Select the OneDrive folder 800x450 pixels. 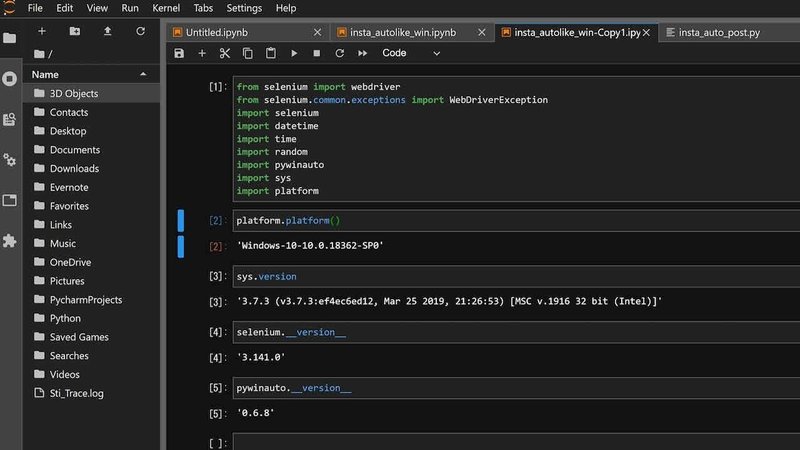(x=91, y=262)
